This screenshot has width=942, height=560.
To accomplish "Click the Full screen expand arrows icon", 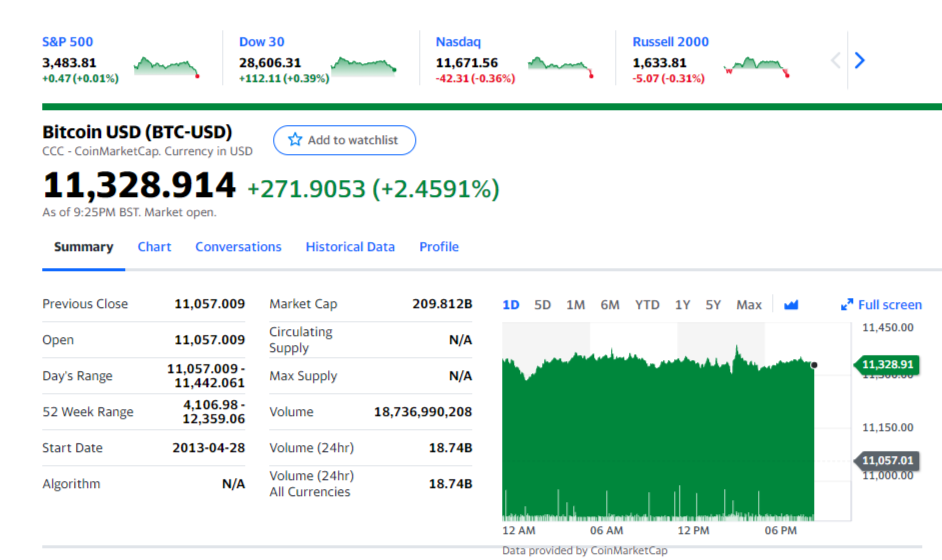I will 846,305.
